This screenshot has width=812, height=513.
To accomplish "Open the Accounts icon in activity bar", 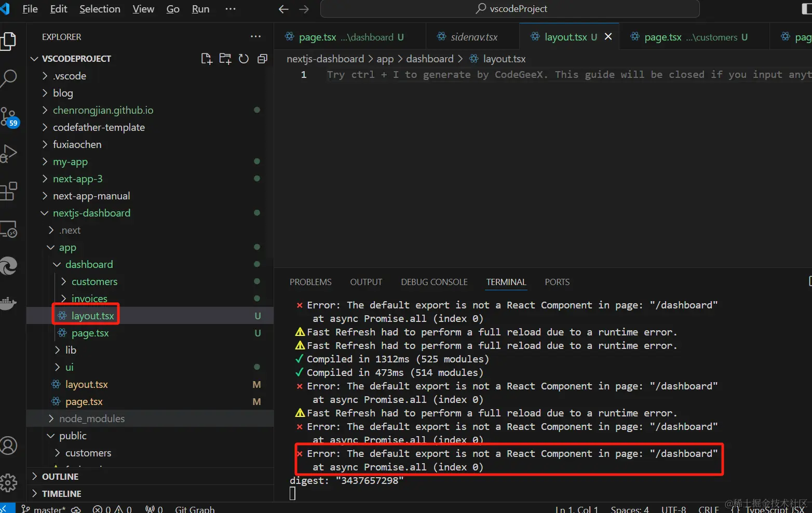I will 8,446.
